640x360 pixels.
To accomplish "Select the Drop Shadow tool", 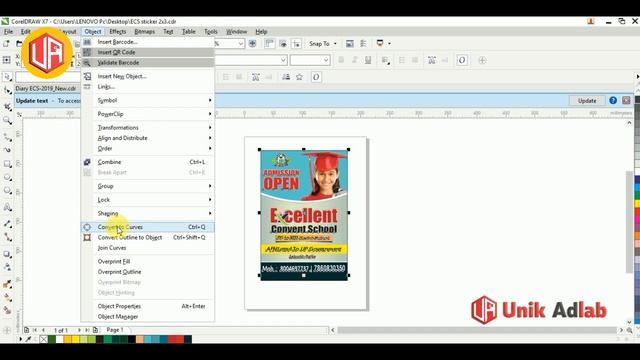I will (x=7, y=254).
